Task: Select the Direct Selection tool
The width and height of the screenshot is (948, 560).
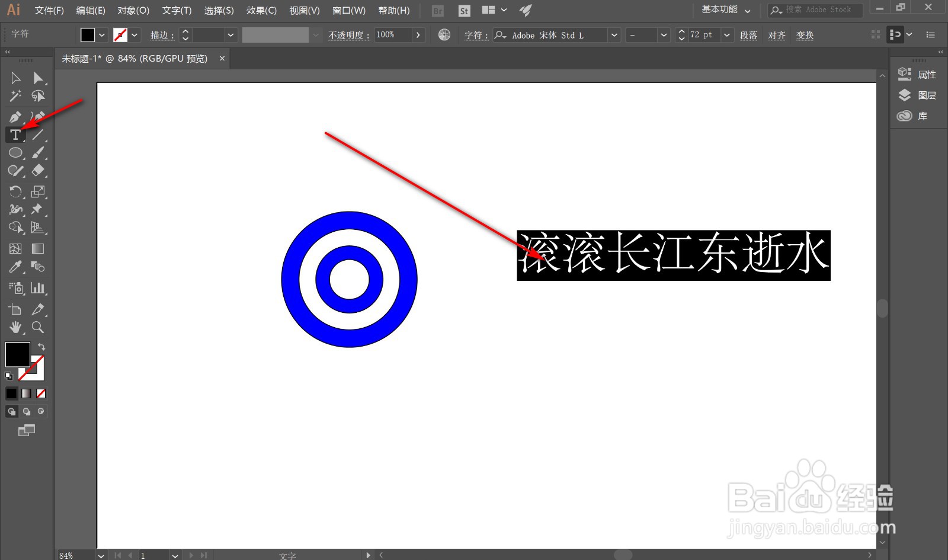Action: (38, 78)
